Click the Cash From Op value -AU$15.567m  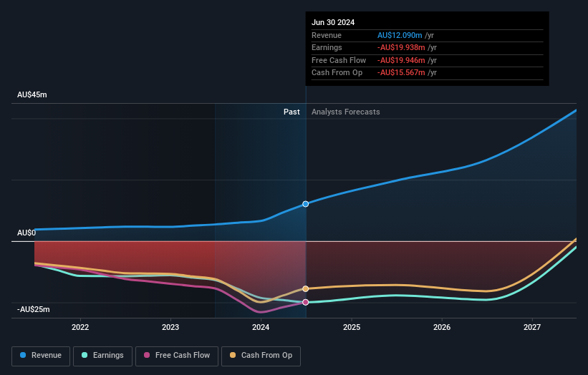401,73
